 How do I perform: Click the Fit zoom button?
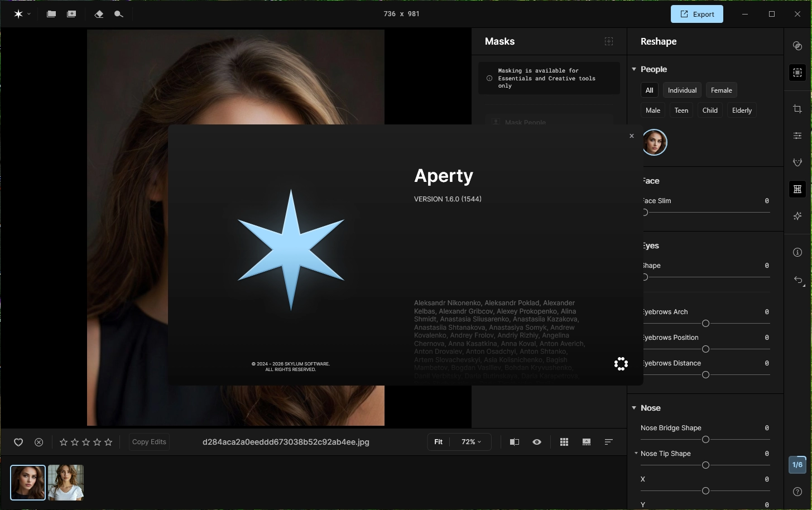(439, 442)
